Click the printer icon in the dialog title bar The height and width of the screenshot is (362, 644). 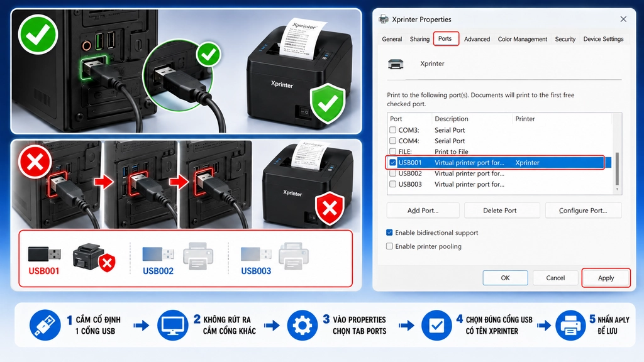384,19
